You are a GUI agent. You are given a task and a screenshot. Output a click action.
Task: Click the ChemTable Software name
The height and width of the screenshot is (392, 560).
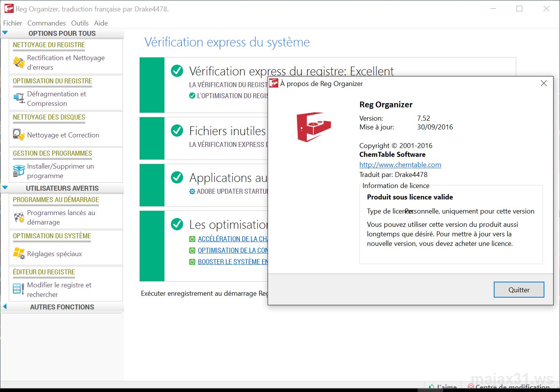[392, 155]
